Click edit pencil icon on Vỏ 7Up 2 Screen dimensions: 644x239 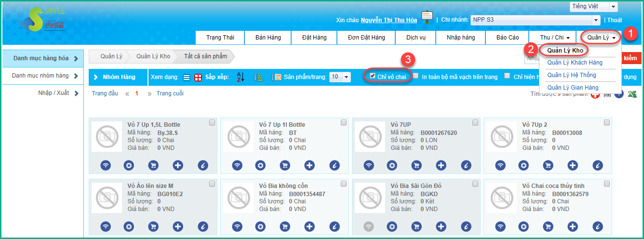coord(598,165)
